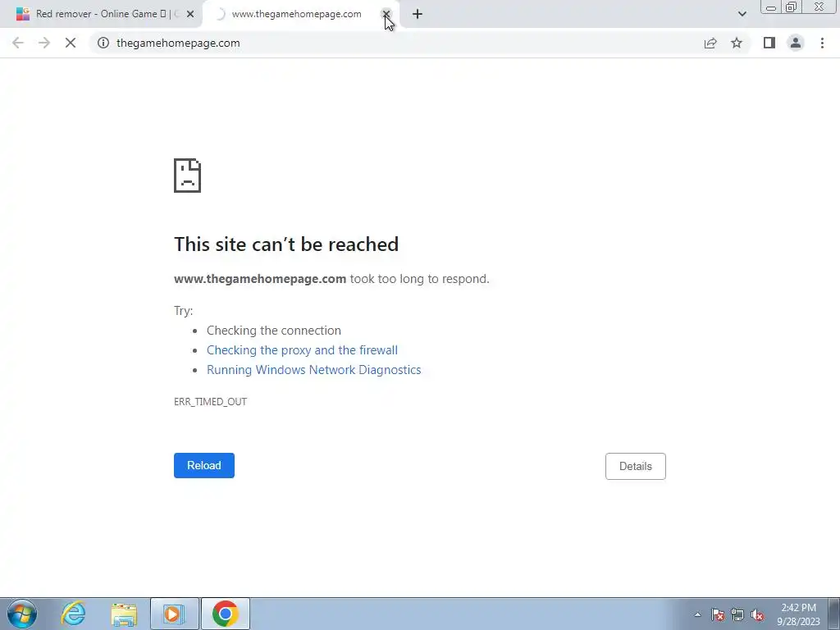
Task: Open network status tray icon
Action: click(737, 614)
